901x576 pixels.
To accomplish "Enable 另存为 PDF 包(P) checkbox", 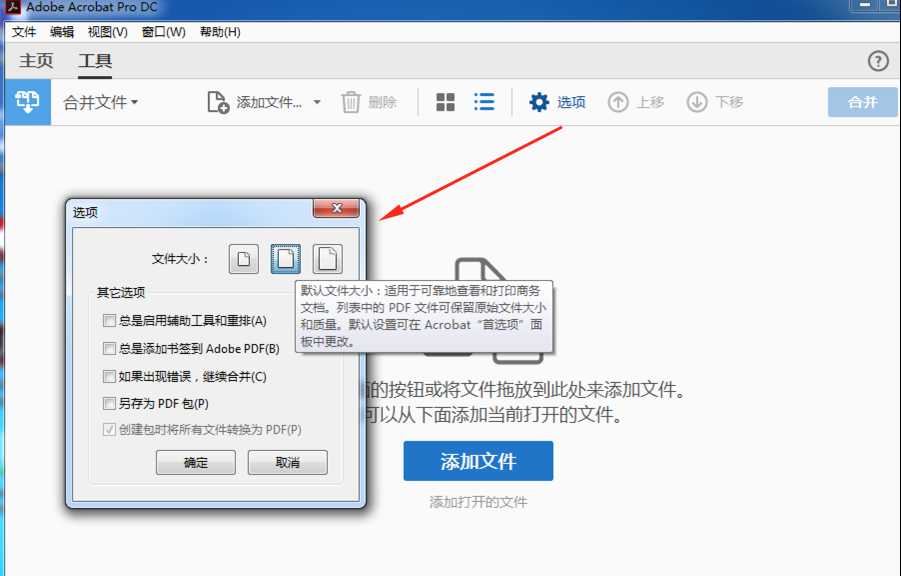I will point(109,404).
